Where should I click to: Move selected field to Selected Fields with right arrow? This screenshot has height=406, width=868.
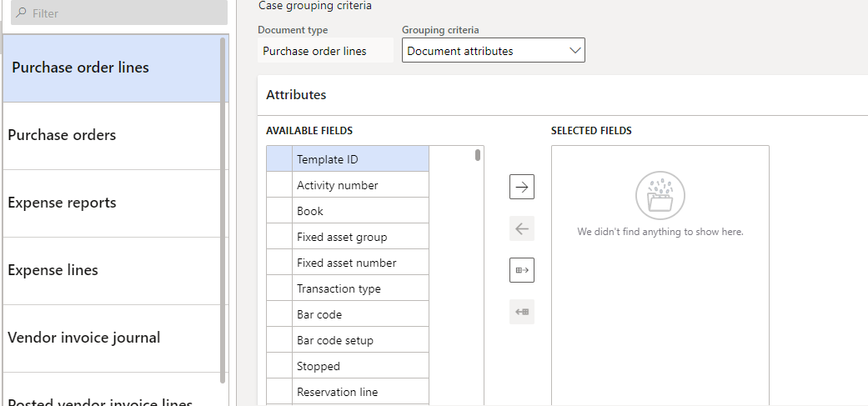(521, 187)
